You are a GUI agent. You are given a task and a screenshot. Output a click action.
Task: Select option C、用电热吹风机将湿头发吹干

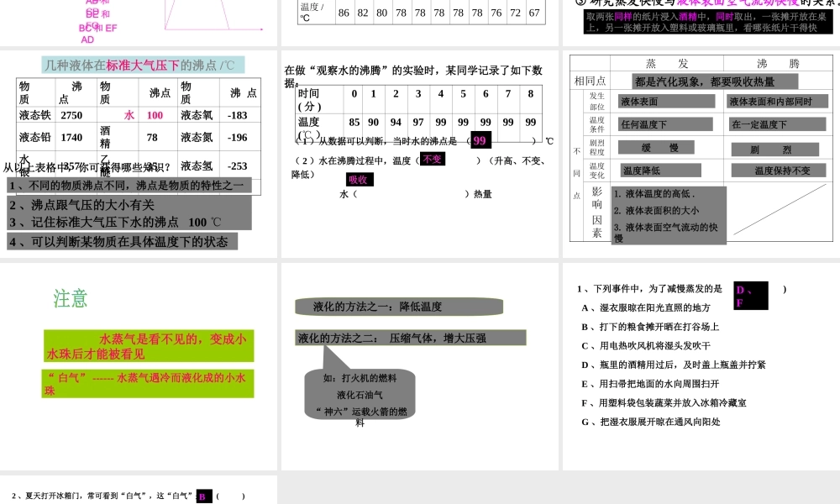[646, 346]
